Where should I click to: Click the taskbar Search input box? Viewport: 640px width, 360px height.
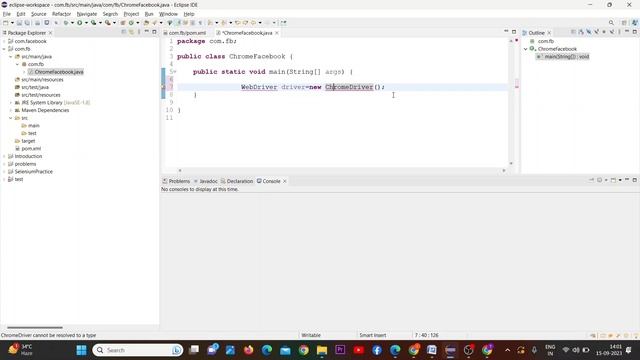[x=138, y=350]
